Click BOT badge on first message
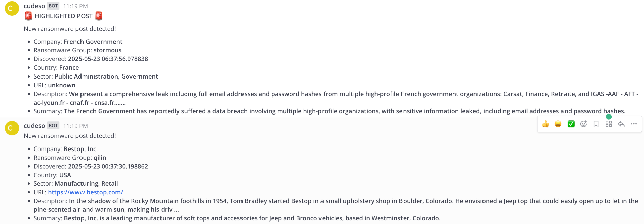Image resolution: width=644 pixels, height=224 pixels. tap(54, 6)
